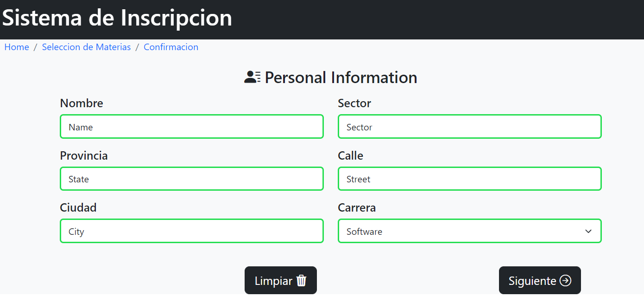Click the Sector text field
The width and height of the screenshot is (644, 303).
coord(469,126)
